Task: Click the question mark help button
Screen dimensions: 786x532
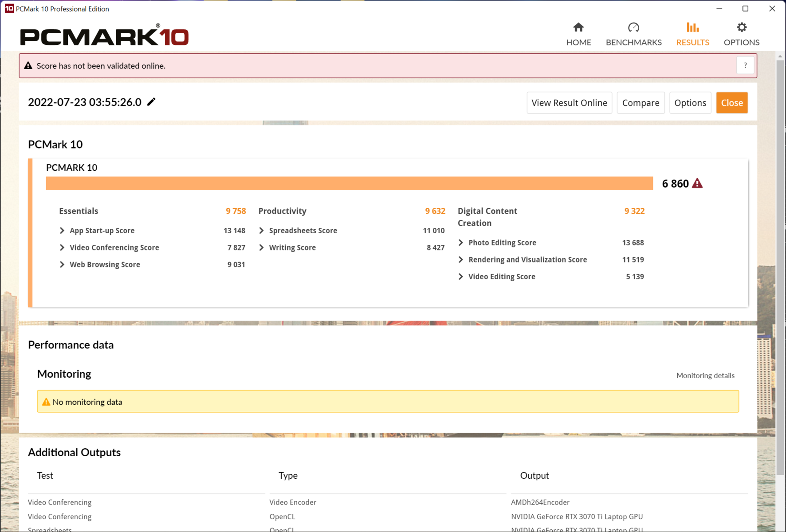Action: tap(745, 66)
